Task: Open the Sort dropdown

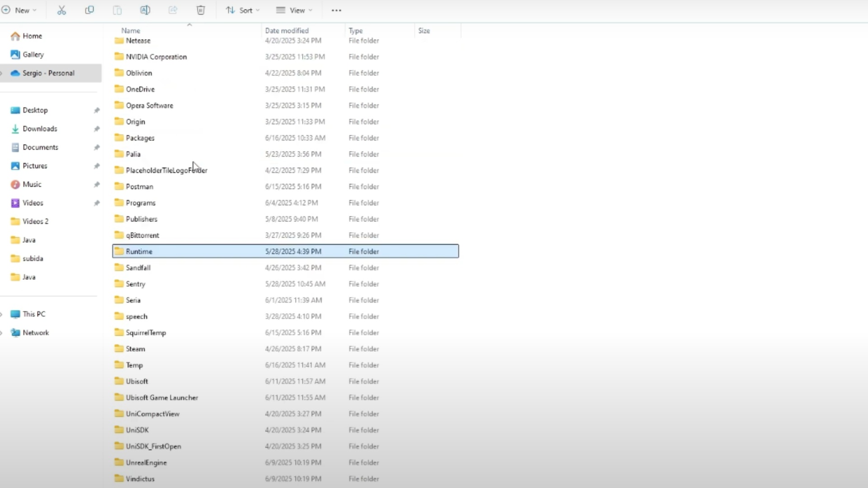Action: (243, 10)
